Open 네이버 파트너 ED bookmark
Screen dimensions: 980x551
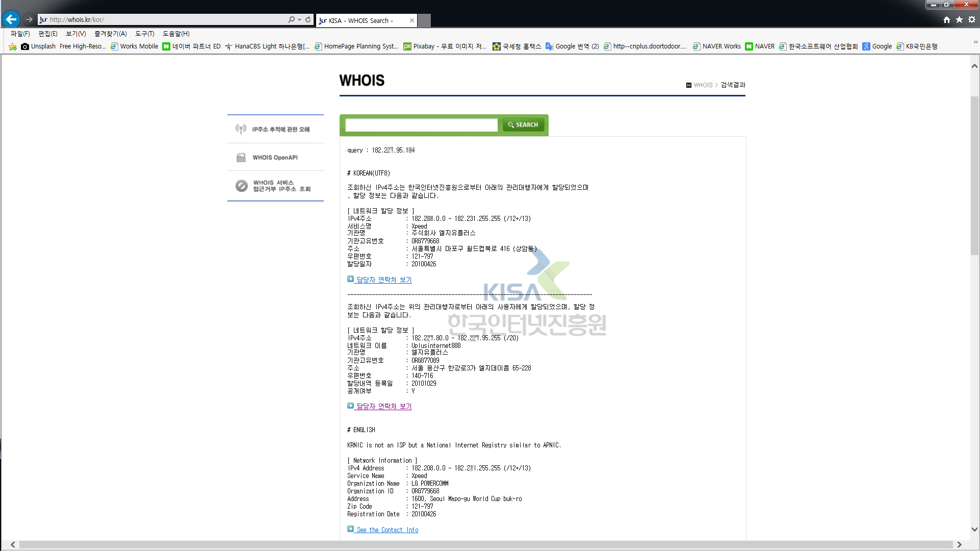coord(192,46)
